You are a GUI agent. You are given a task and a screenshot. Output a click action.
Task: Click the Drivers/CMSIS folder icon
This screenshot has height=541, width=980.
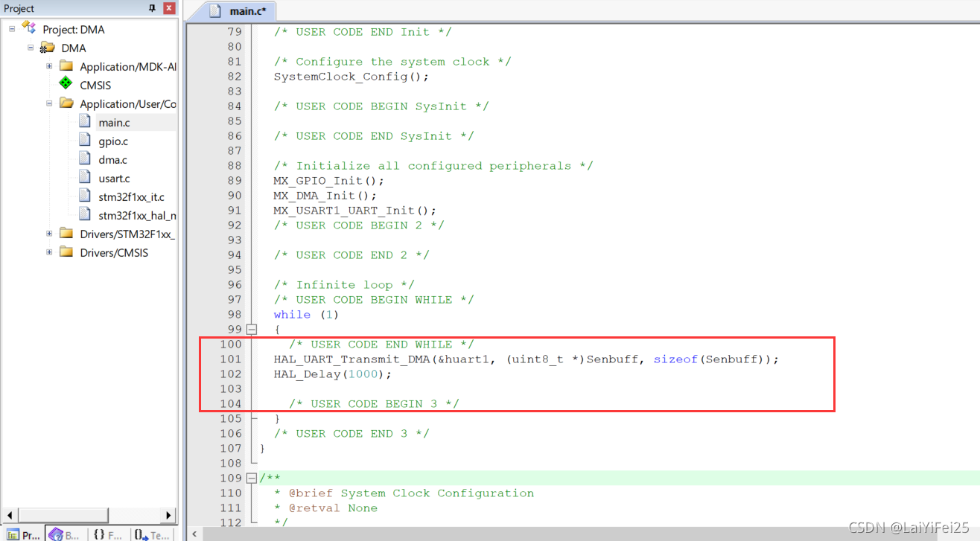click(66, 252)
